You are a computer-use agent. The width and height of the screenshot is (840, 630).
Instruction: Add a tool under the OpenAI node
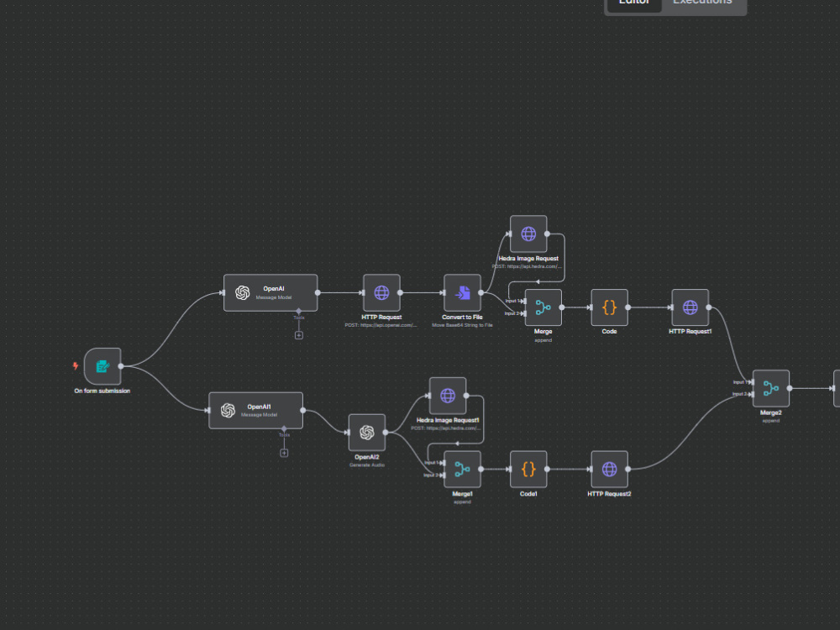(299, 335)
